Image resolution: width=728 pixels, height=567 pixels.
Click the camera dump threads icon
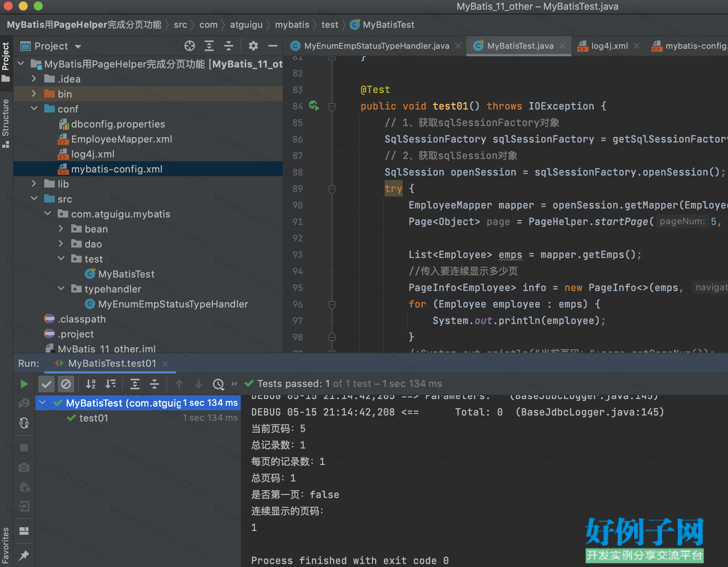pos(24,467)
